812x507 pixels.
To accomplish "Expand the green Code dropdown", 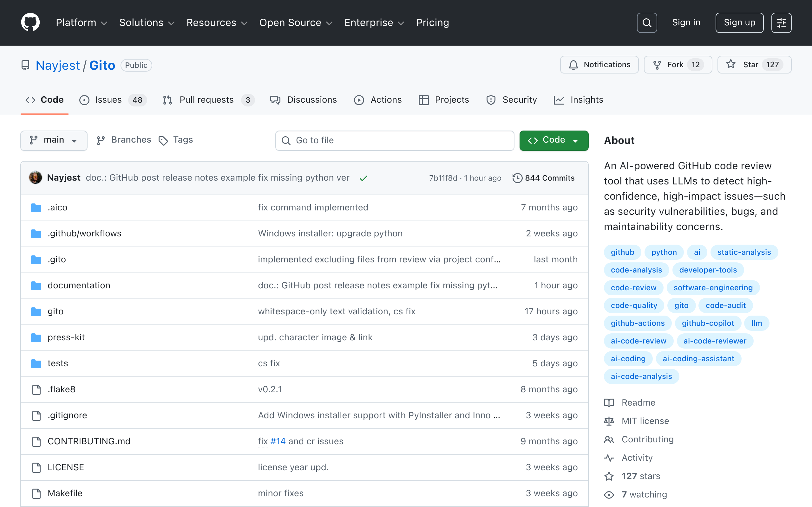I will [x=553, y=140].
